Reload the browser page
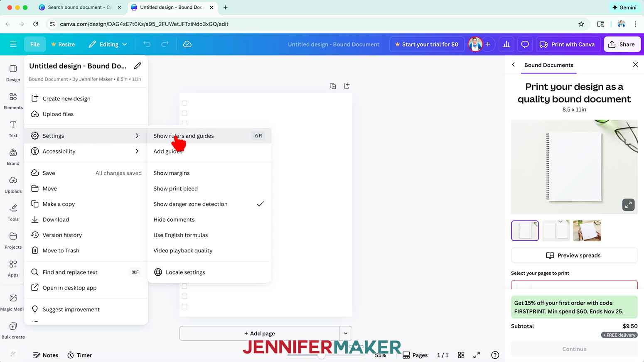 coord(36,24)
